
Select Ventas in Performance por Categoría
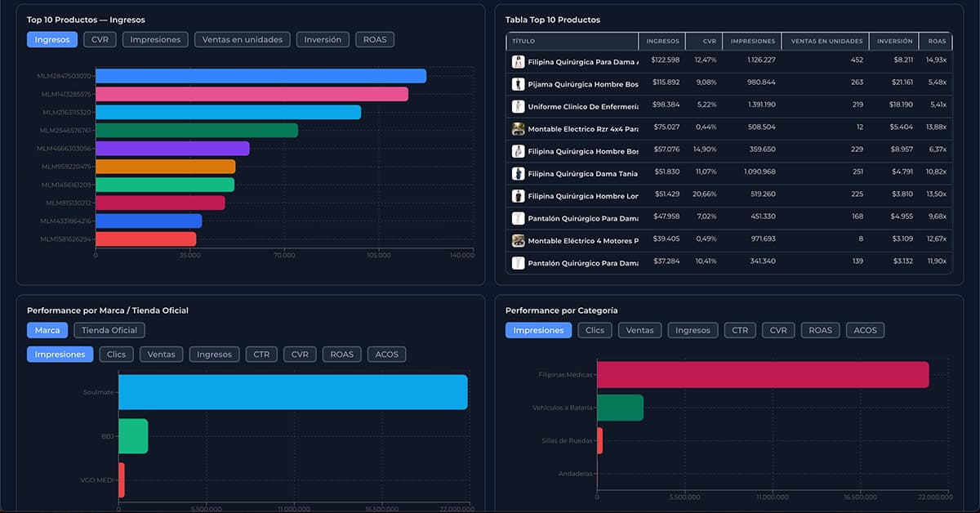pos(640,330)
